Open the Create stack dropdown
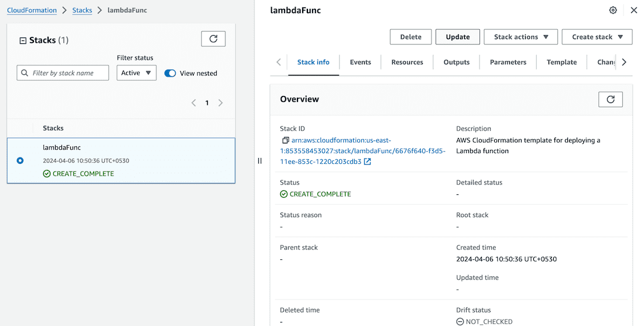Viewport: 644px width, 326px height. pos(597,37)
